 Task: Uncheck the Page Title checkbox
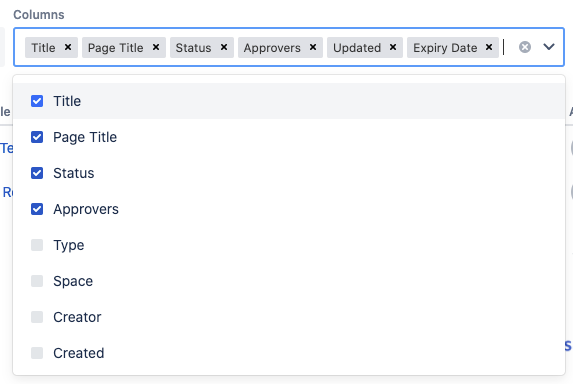37,137
